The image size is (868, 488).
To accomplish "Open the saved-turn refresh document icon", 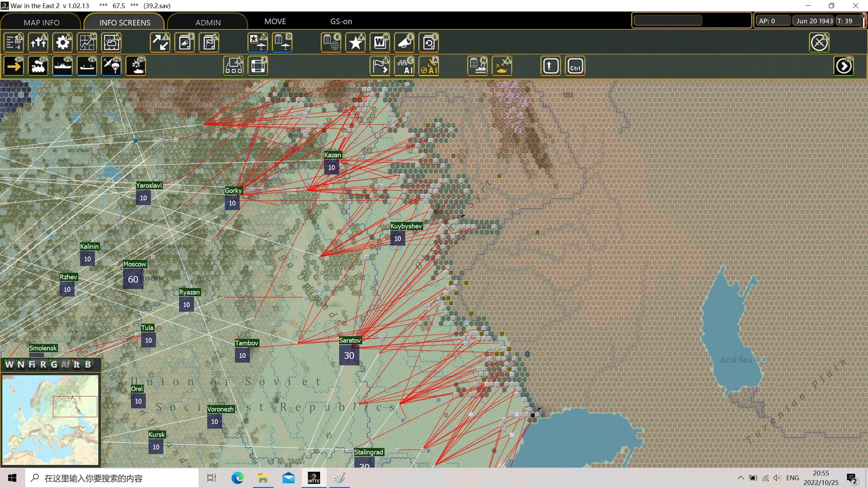I will click(x=429, y=42).
